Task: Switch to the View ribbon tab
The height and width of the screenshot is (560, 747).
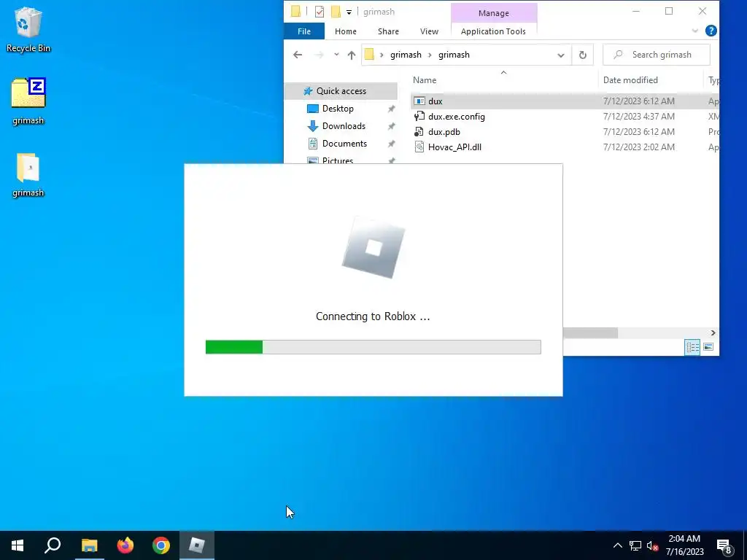Action: tap(429, 31)
